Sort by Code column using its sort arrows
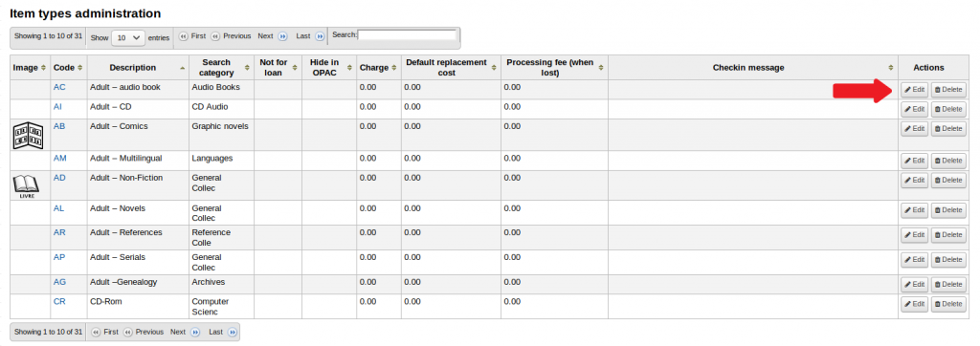 pos(81,68)
